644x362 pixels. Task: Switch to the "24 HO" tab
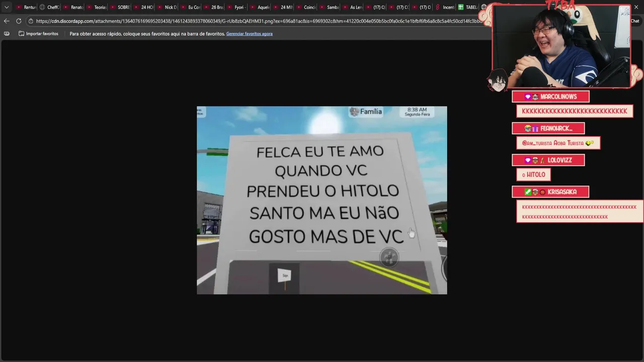(x=143, y=7)
